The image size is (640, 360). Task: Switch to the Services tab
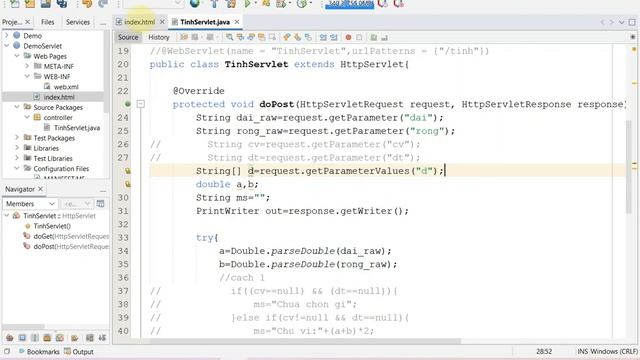pos(78,22)
